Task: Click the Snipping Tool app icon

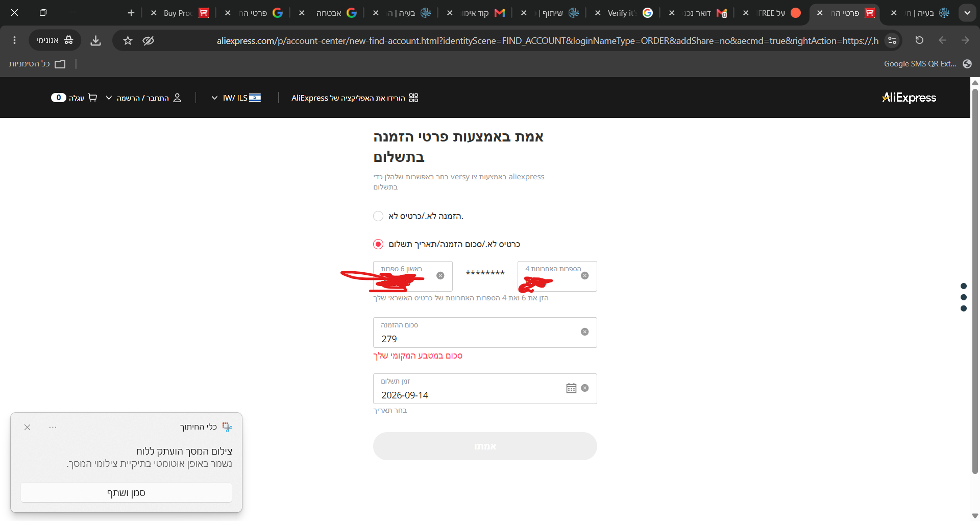Action: click(227, 427)
